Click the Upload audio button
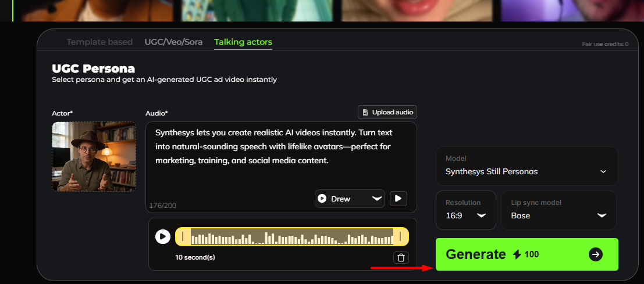This screenshot has height=284, width=644. [x=387, y=112]
